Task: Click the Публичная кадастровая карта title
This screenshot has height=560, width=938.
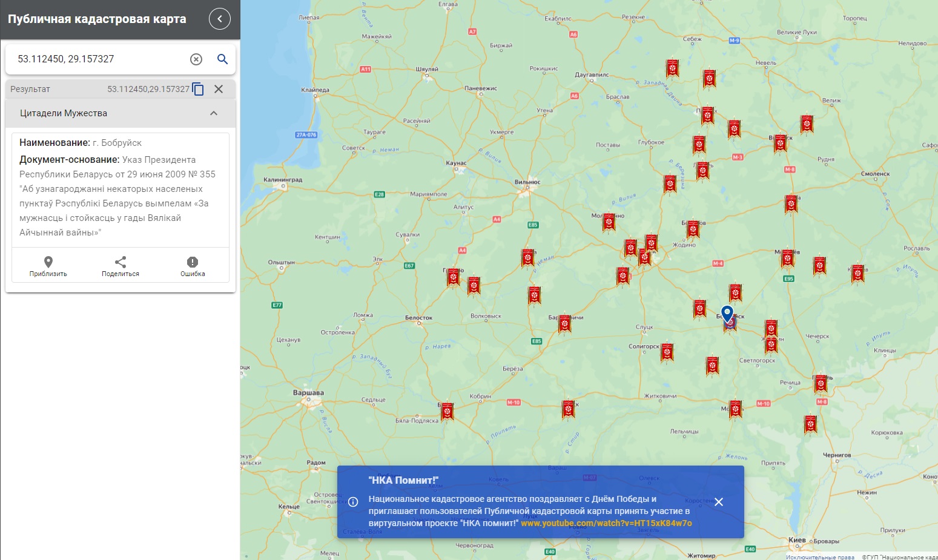Action: coord(97,19)
